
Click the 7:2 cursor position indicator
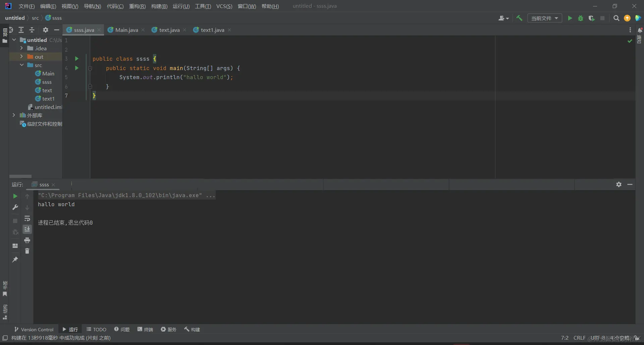tap(565, 338)
